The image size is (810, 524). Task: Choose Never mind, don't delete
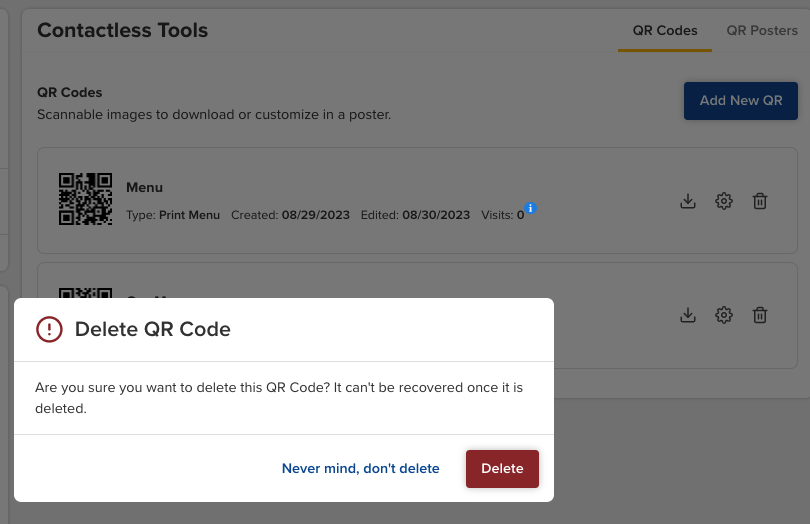361,469
